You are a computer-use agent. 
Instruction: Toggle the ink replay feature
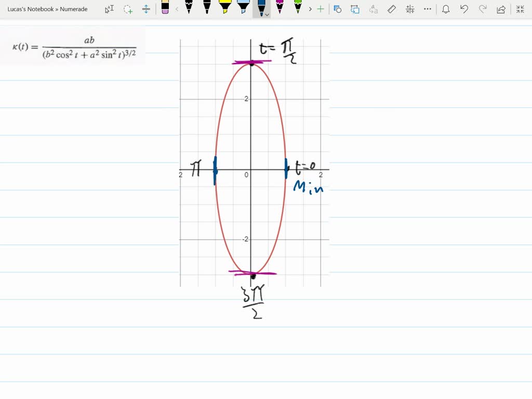(x=355, y=9)
